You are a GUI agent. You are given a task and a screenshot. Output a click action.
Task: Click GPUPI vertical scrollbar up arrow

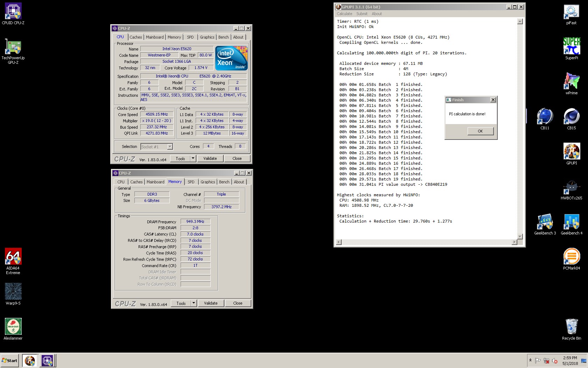coord(520,21)
